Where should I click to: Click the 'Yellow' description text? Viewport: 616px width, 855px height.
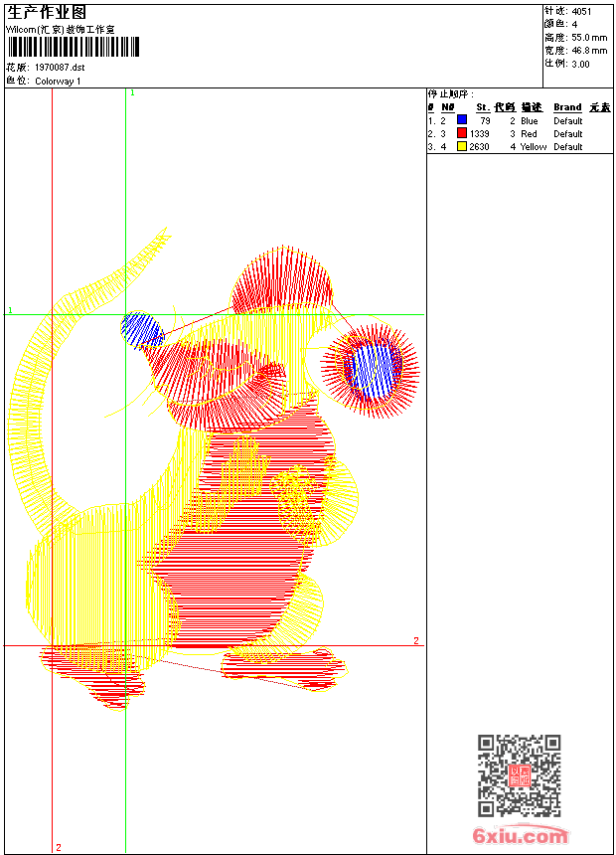pos(534,147)
